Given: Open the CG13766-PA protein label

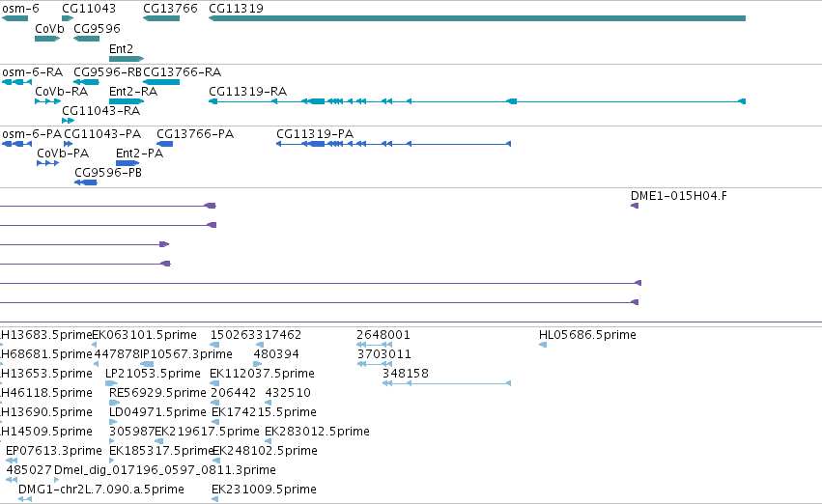Looking at the screenshot, I should 195,133.
